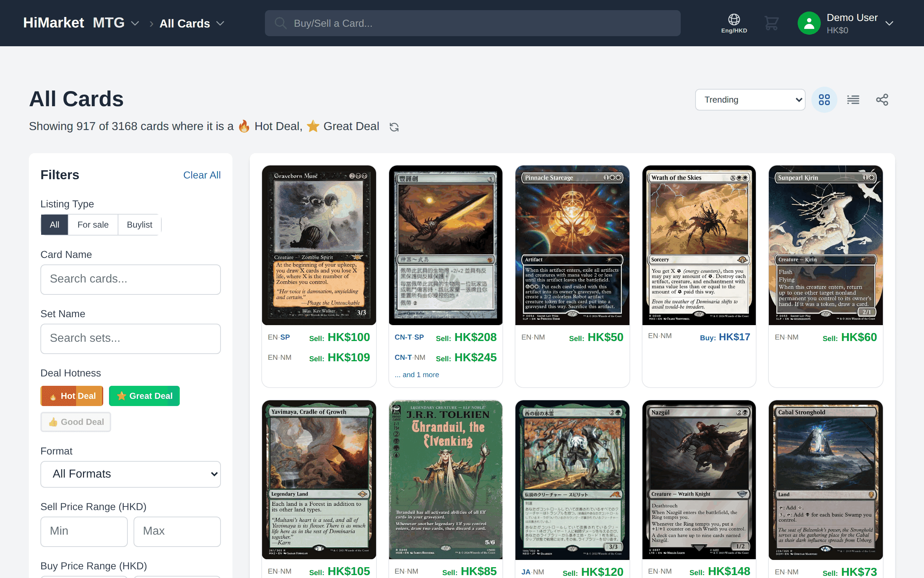This screenshot has width=924, height=578.
Task: Share this card listing
Action: 882,100
